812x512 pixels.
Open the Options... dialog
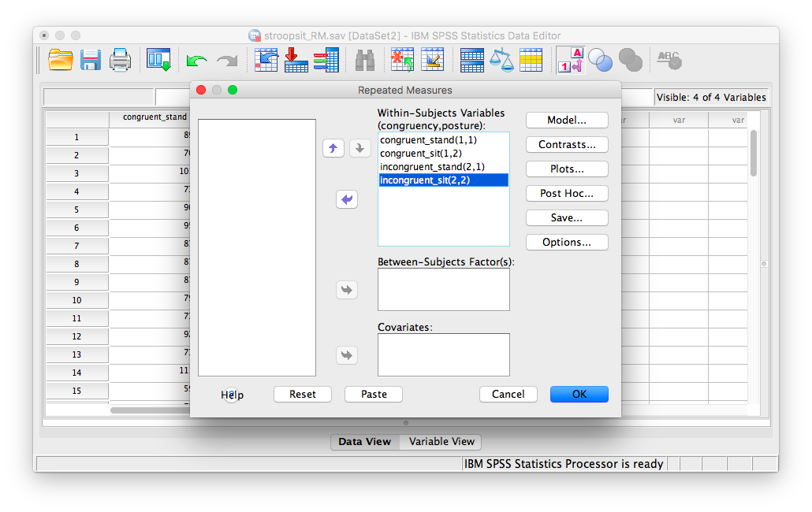pyautogui.click(x=567, y=242)
